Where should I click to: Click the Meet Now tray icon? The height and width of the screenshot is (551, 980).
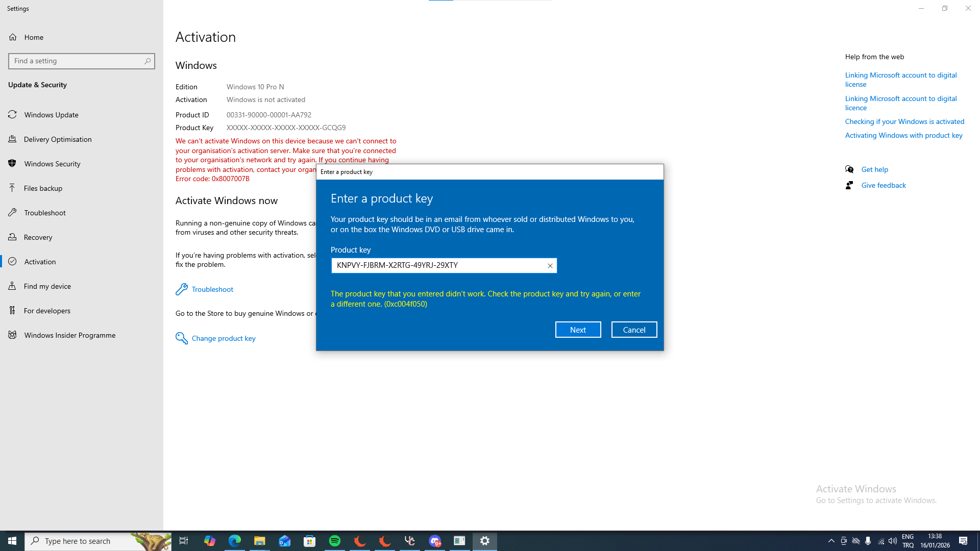(844, 541)
